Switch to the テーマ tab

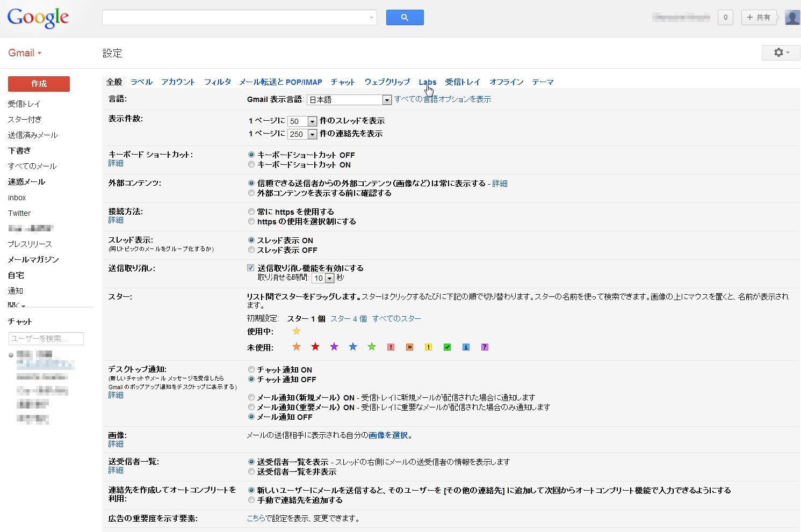click(543, 82)
